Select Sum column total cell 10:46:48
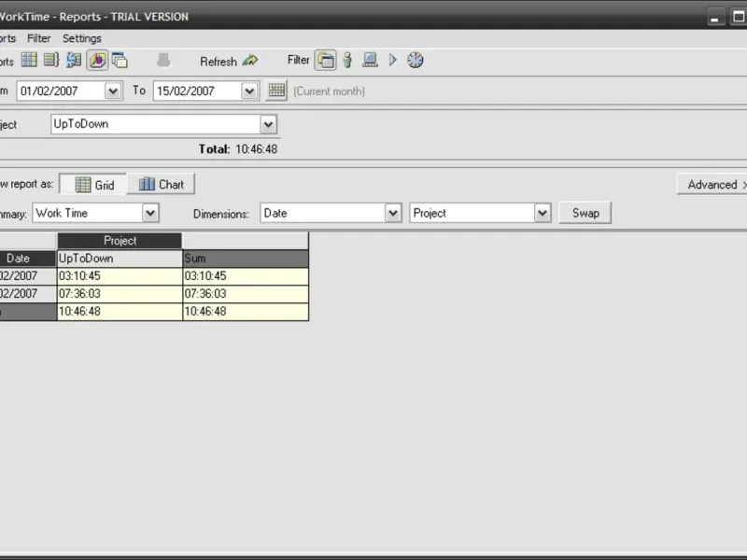 [x=246, y=311]
